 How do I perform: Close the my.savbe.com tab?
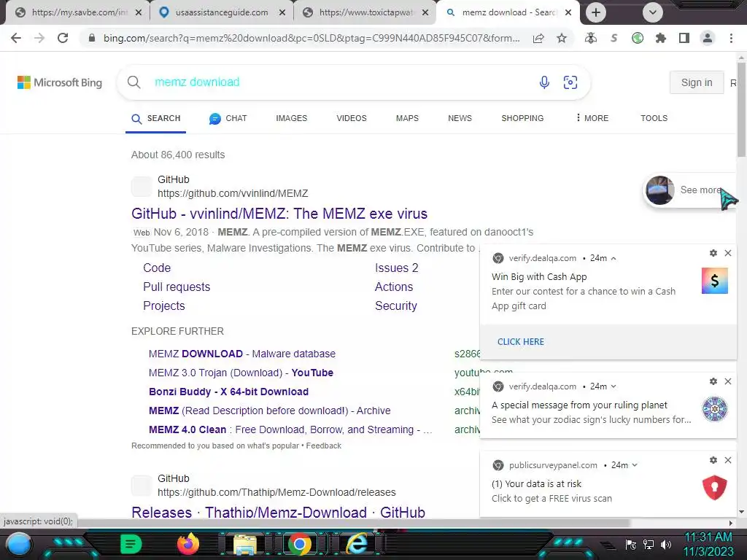pos(139,12)
